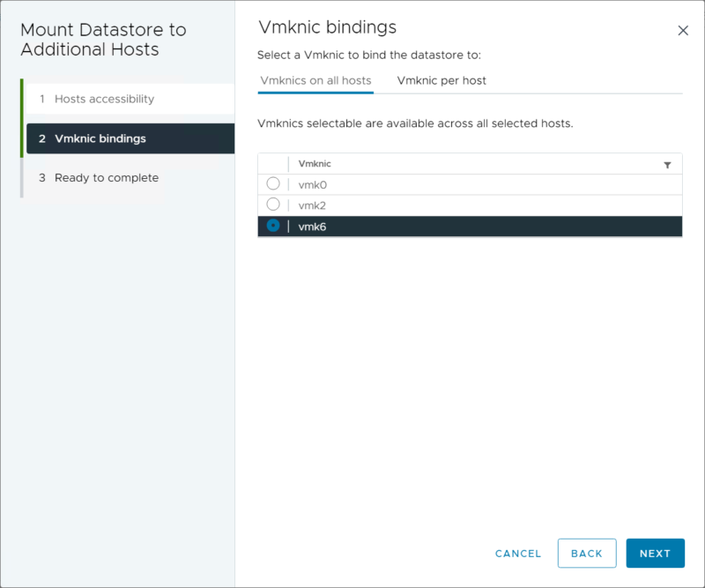Open the Vmknic column filter
Image resolution: width=705 pixels, height=588 pixels.
(x=667, y=165)
